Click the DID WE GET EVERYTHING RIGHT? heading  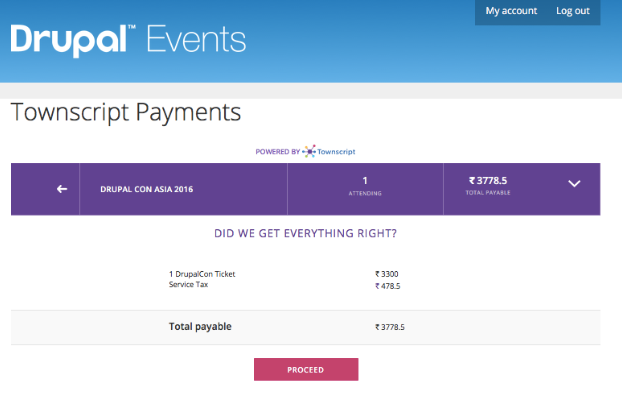coord(305,233)
